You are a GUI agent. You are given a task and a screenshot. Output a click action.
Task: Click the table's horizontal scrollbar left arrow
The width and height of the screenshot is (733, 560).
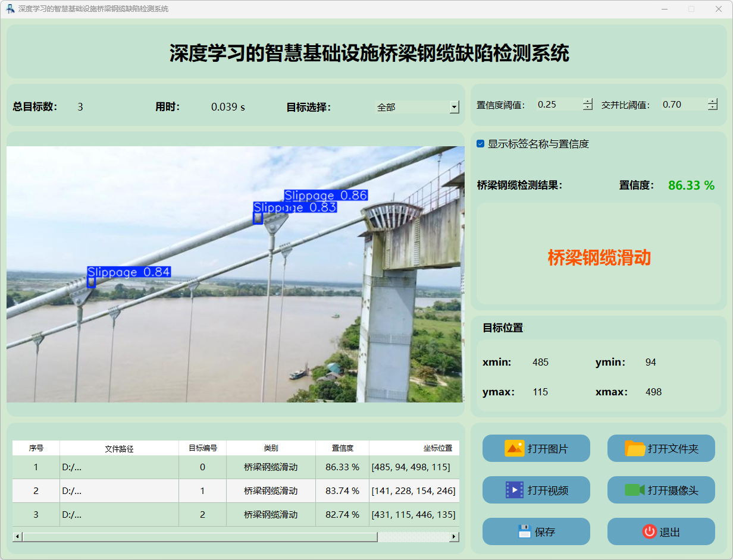17,537
